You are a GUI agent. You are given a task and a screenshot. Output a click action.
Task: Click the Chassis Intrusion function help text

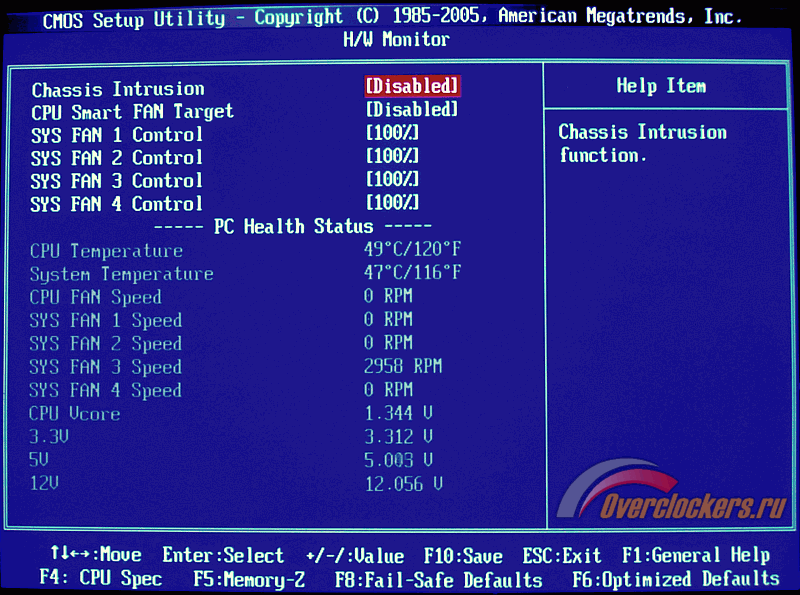click(642, 143)
